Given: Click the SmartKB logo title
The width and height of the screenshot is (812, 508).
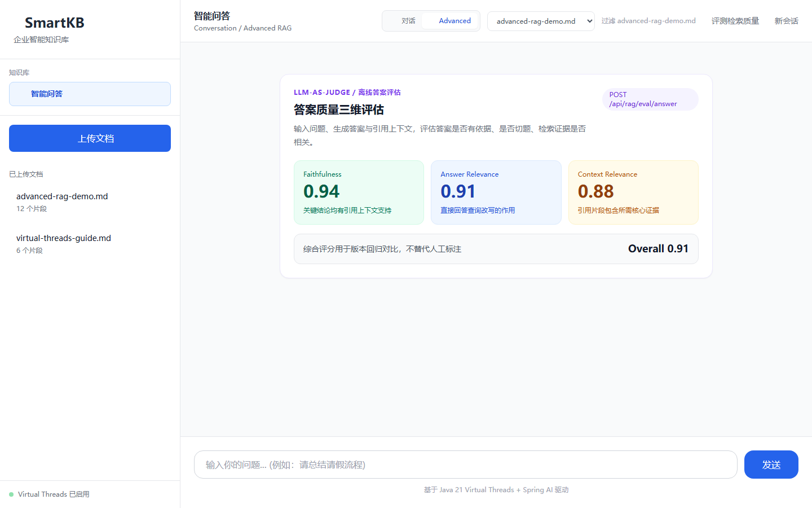Looking at the screenshot, I should (54, 23).
